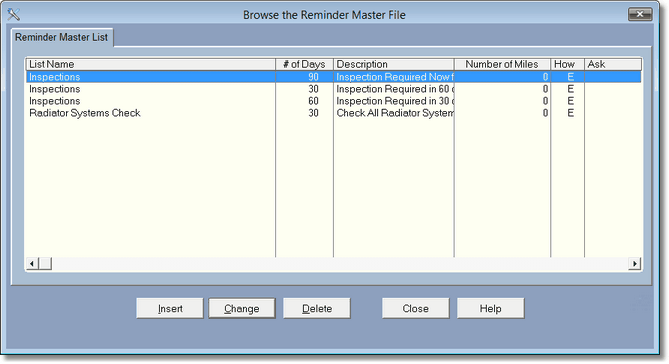Viewport: 669px width, 364px height.
Task: Click the wrench icon in title bar
Action: click(x=13, y=14)
